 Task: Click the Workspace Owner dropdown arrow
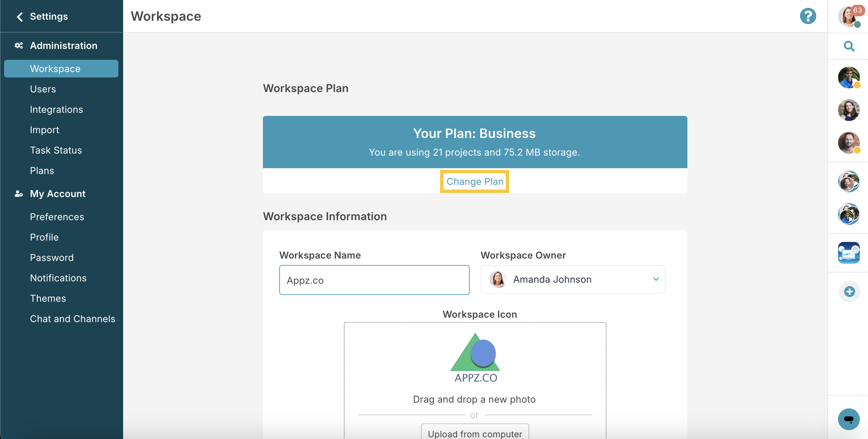pyautogui.click(x=656, y=279)
